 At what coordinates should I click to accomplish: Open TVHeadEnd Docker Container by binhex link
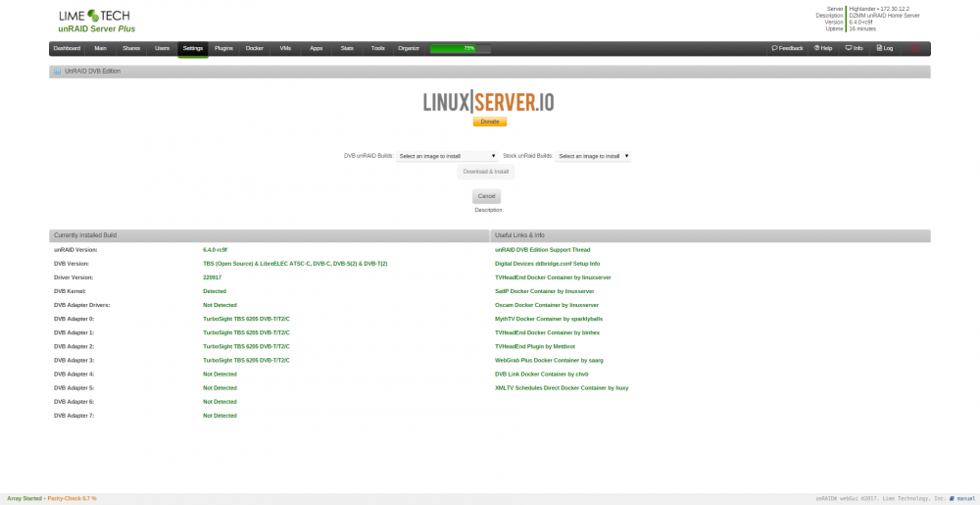[548, 332]
